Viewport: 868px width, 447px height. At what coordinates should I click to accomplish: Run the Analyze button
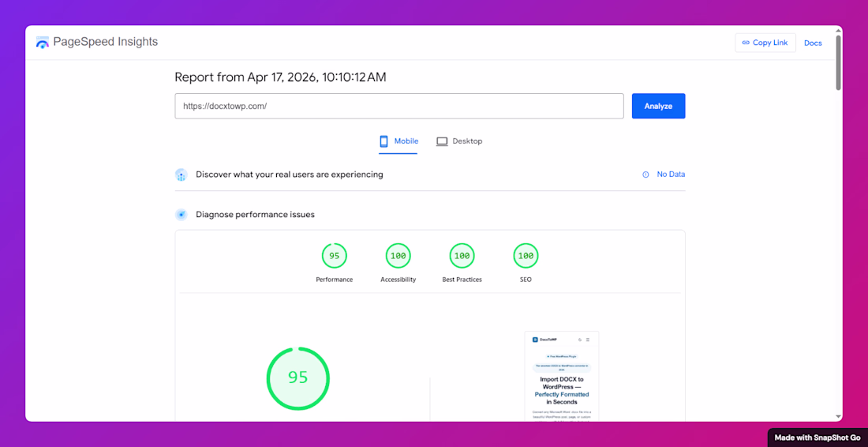pyautogui.click(x=658, y=106)
